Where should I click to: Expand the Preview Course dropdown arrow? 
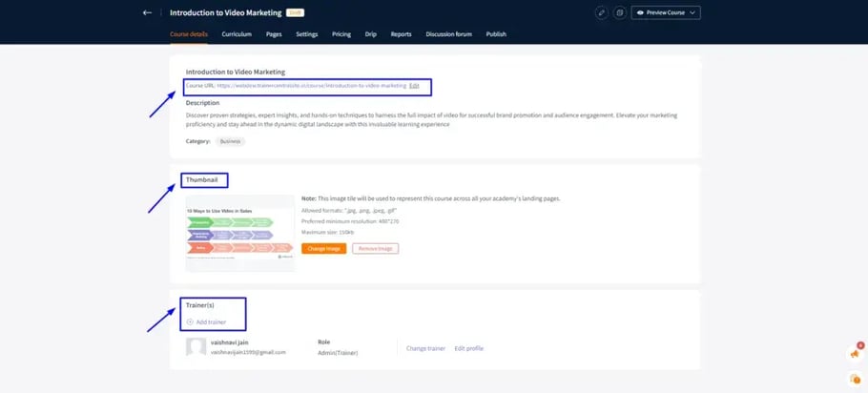tap(692, 12)
